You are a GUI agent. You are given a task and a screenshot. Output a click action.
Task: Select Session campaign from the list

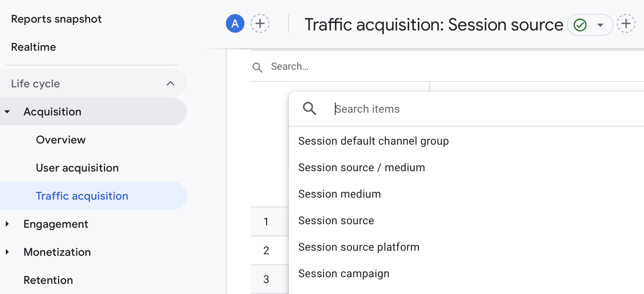(343, 273)
